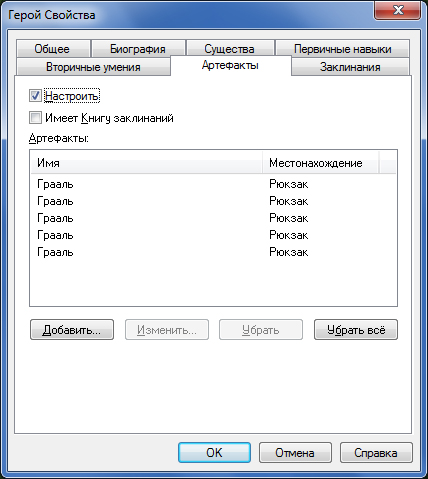Image resolution: width=428 pixels, height=479 pixels.
Task: Confirm with the OK button
Action: (214, 452)
